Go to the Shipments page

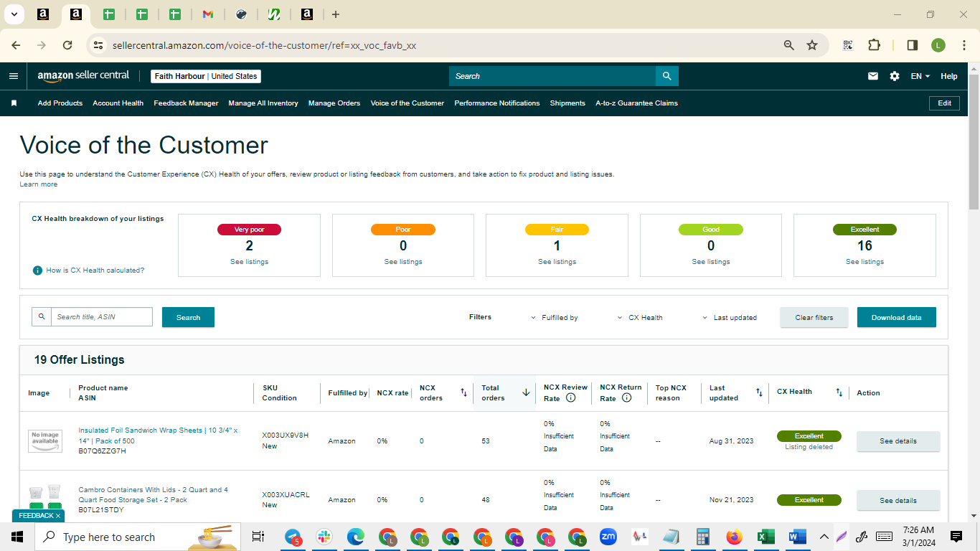tap(567, 103)
